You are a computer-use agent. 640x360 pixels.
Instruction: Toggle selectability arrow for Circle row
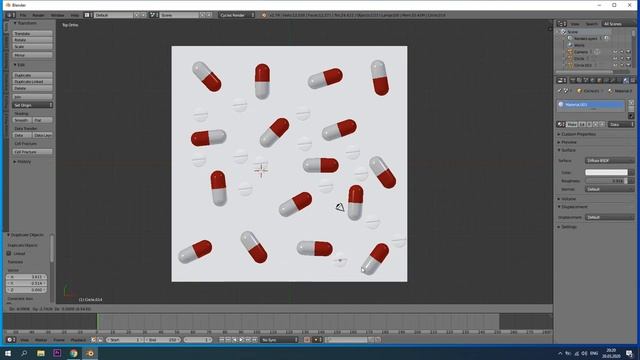tap(622, 58)
